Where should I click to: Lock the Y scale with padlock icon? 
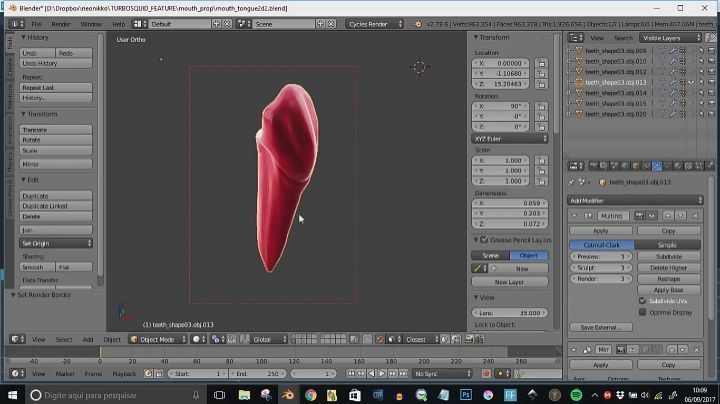[541, 171]
